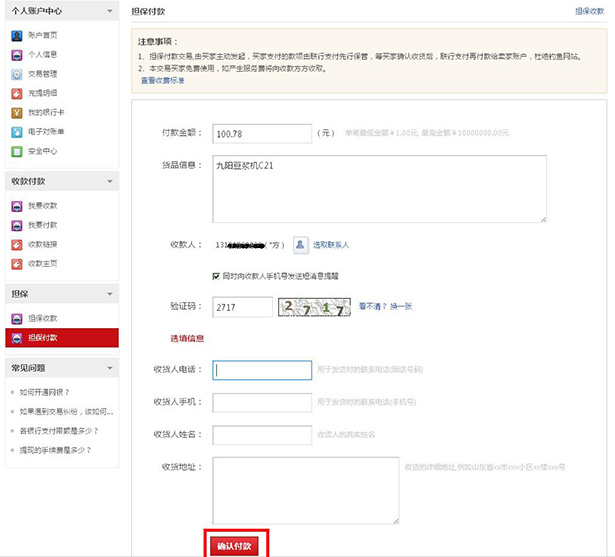This screenshot has width=615, height=557.
Task: Click the contact person icon beside 选取联系人
Action: tap(300, 243)
